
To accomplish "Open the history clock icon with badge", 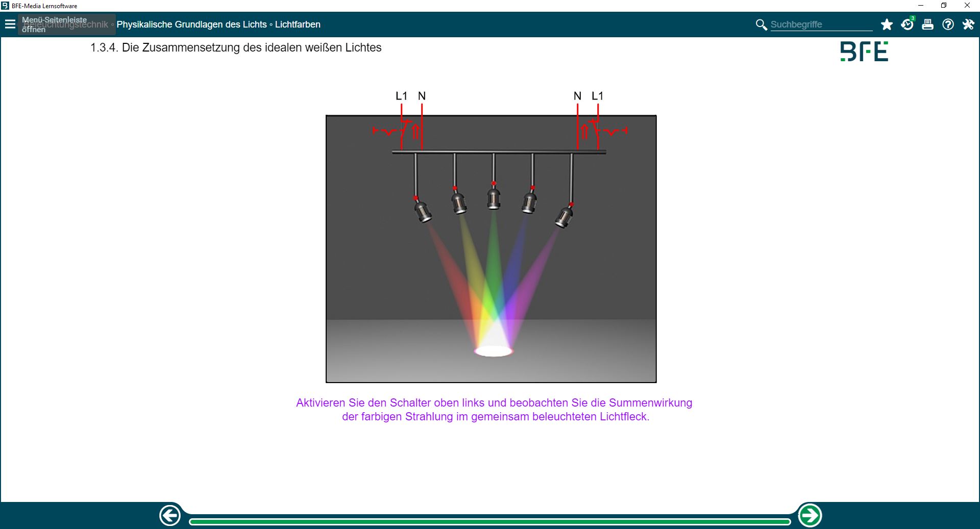I will pyautogui.click(x=907, y=24).
